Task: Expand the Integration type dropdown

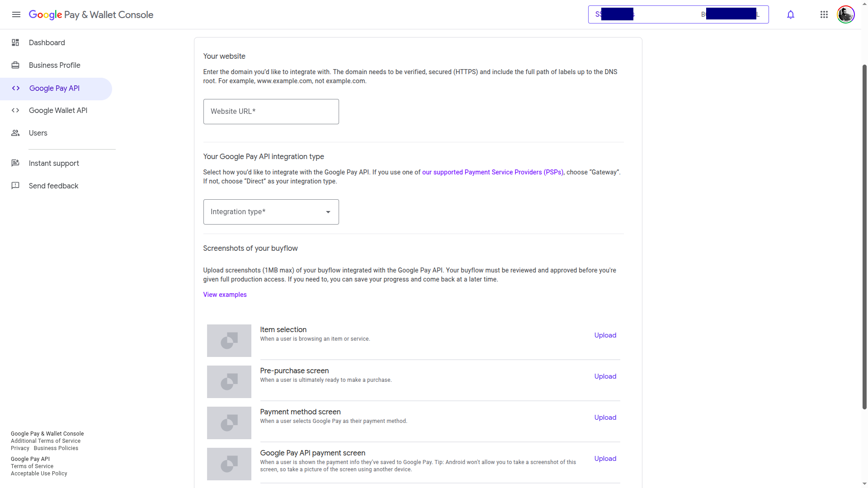Action: pyautogui.click(x=271, y=212)
